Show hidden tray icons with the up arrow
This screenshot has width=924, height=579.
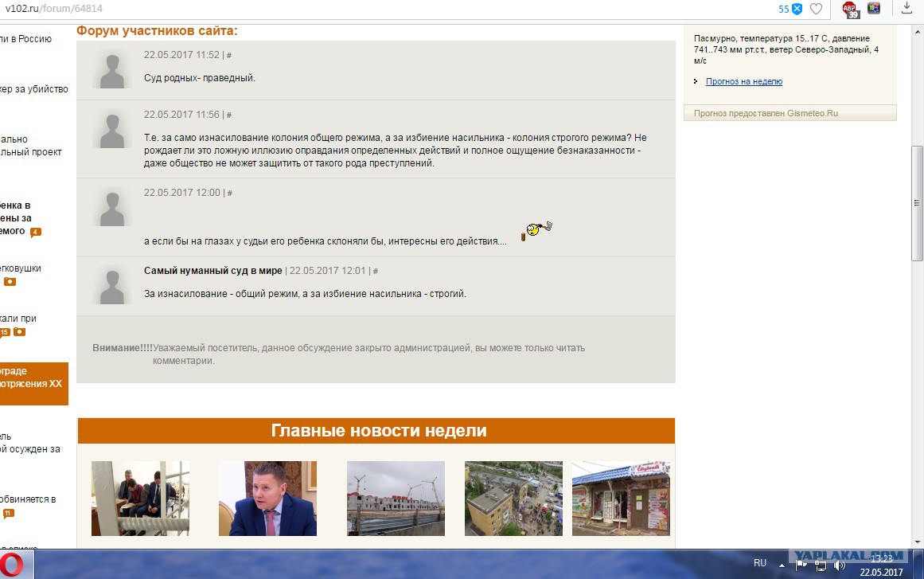click(782, 565)
